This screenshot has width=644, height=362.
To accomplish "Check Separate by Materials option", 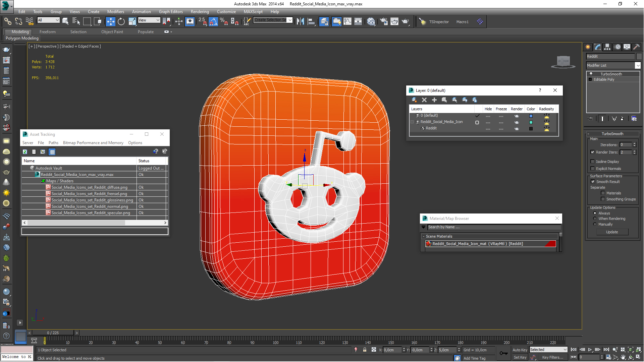I will coord(603,193).
